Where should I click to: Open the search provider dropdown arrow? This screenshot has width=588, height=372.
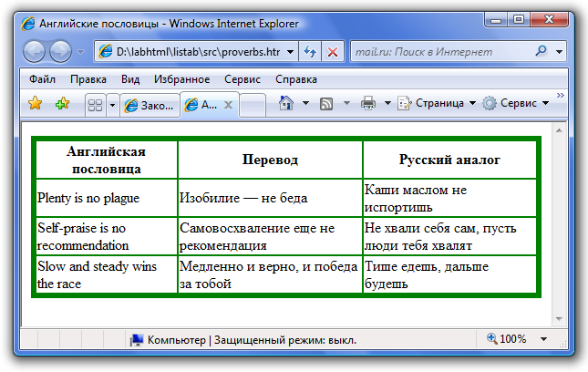pos(559,52)
